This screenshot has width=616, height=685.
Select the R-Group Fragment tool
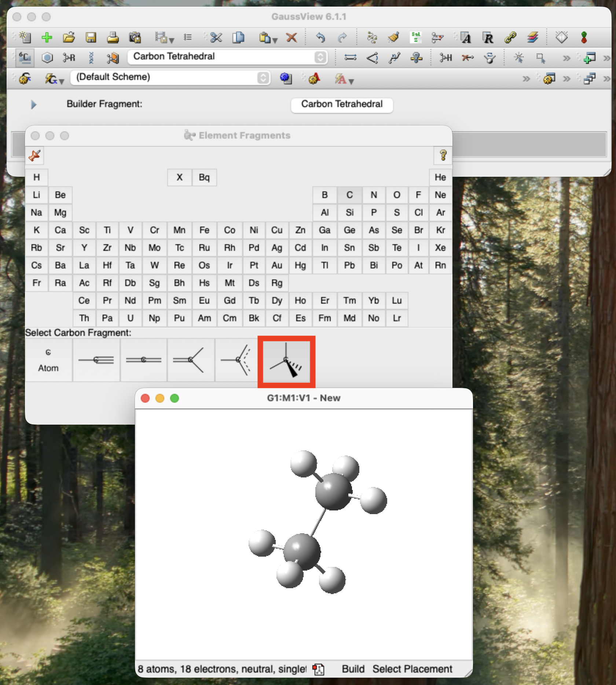click(x=69, y=58)
